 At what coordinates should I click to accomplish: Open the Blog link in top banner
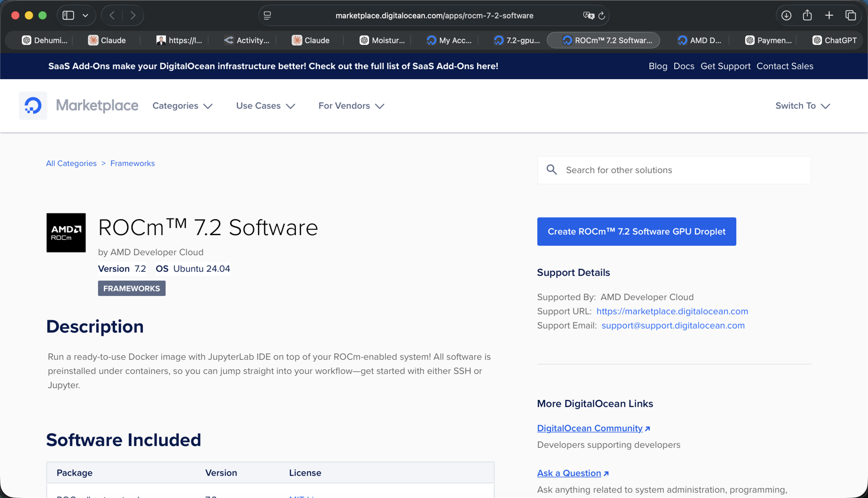[x=658, y=66]
